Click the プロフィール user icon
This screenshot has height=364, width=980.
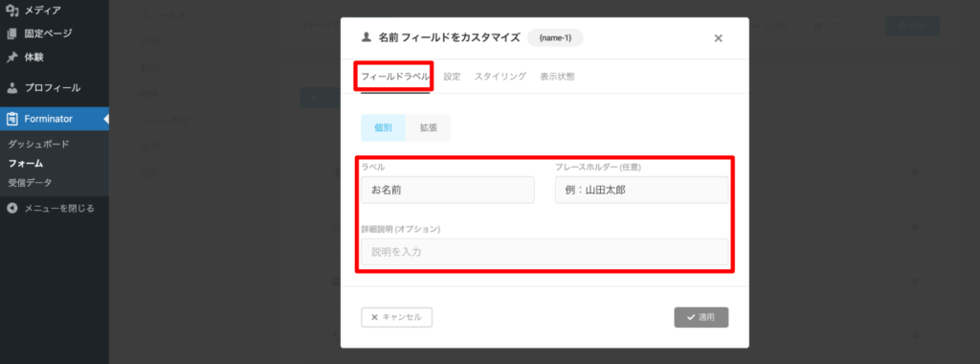click(11, 87)
